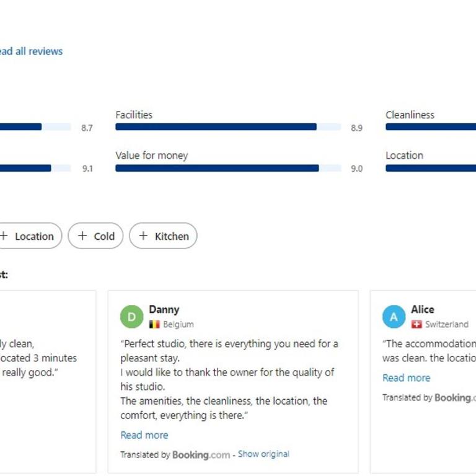Screen dimensions: 476x476
Task: Expand Alice's review with Read more
Action: coord(406,378)
